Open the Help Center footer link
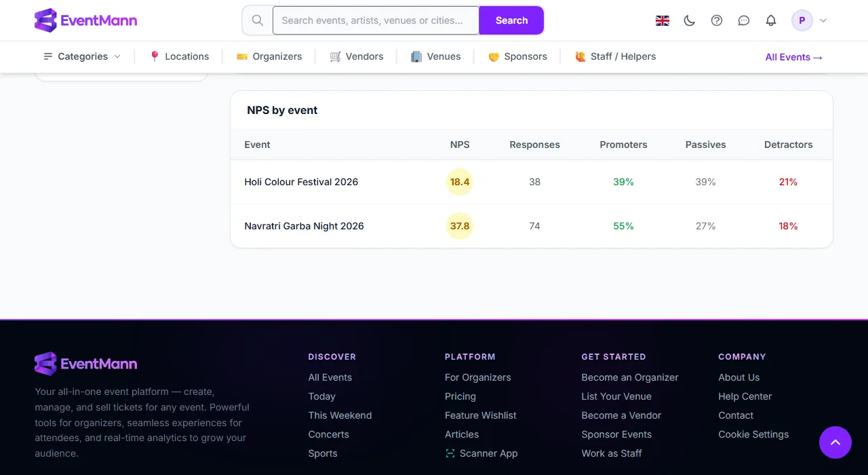 745,396
